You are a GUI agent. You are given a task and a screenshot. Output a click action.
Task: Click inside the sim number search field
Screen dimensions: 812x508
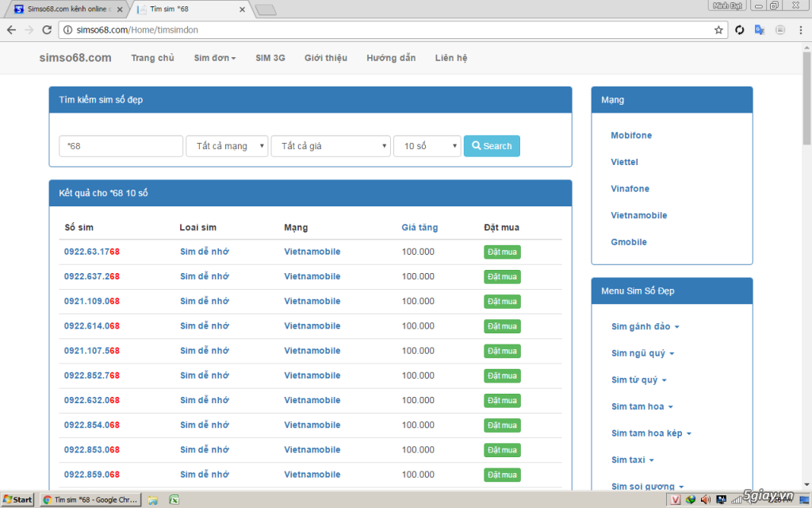pyautogui.click(x=120, y=145)
